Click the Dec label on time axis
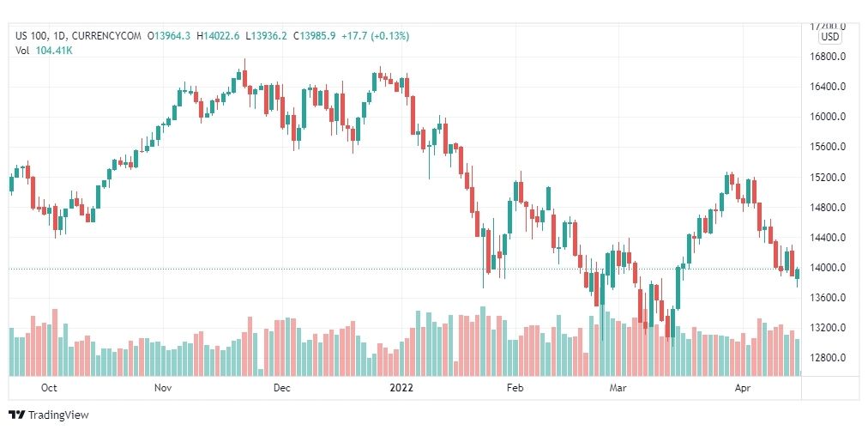The height and width of the screenshot is (430, 868). 282,387
